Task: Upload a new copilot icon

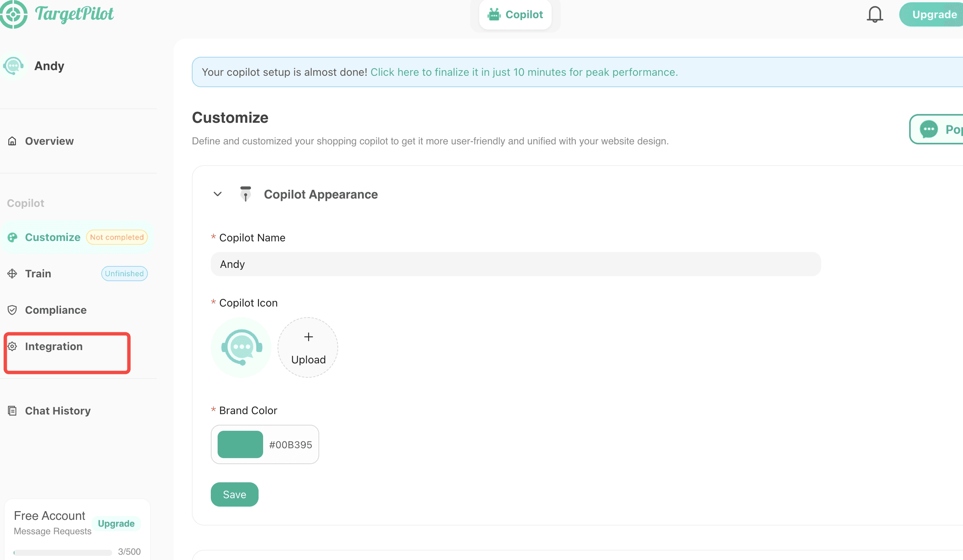Action: coord(308,347)
